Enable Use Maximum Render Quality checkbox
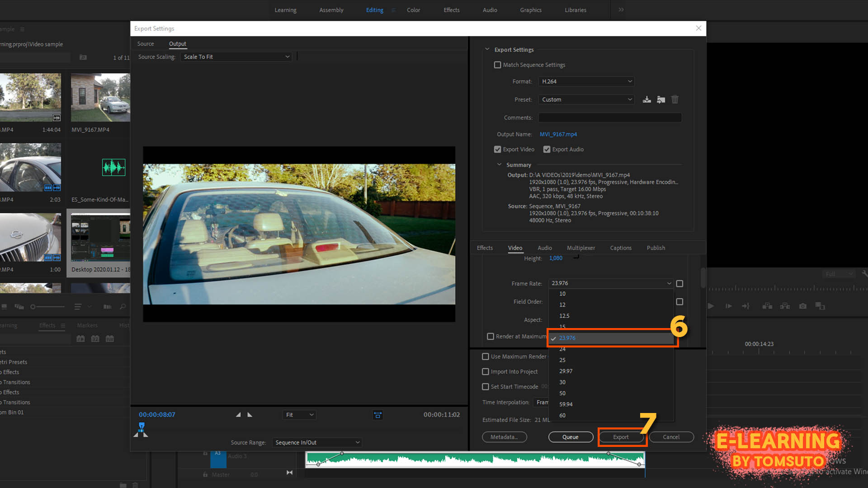Screen dimensions: 868x488 486,357
